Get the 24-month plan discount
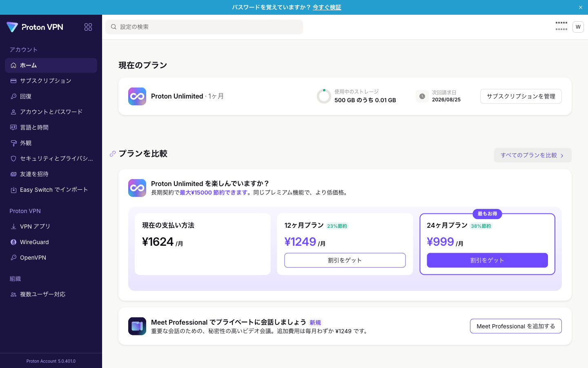Screen dimensions: 588x368 pyautogui.click(x=487, y=260)
